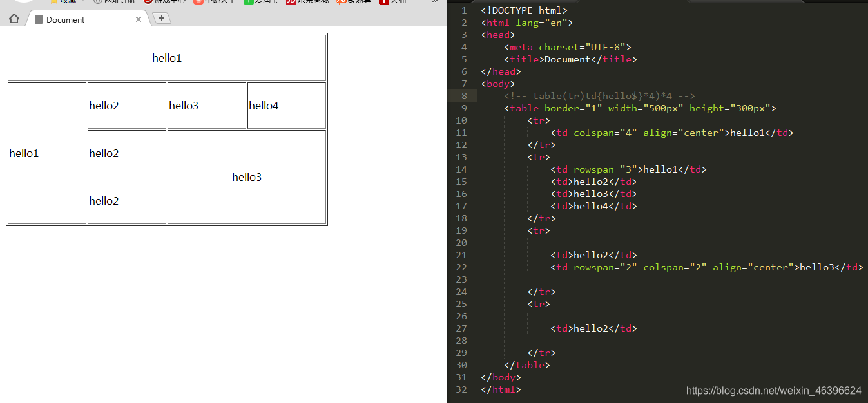Click the hello2 td code on line 15
The image size is (868, 403).
click(x=593, y=182)
